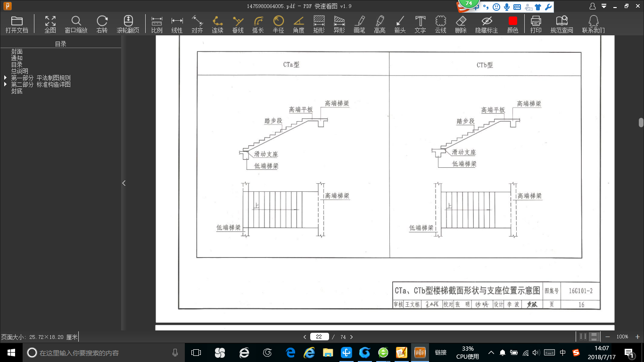Select the 云线 cloud line tool
Image resolution: width=644 pixels, height=362 pixels.
(x=440, y=24)
